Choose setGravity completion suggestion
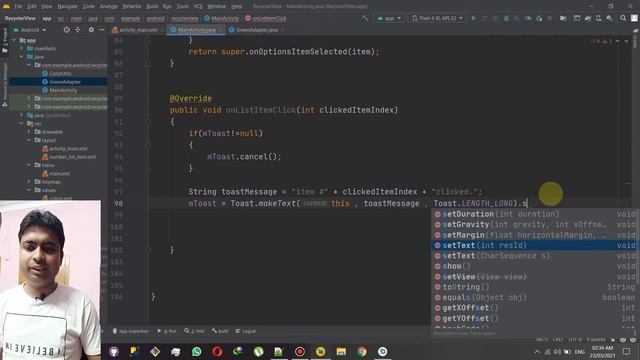The image size is (640, 360). (535, 224)
